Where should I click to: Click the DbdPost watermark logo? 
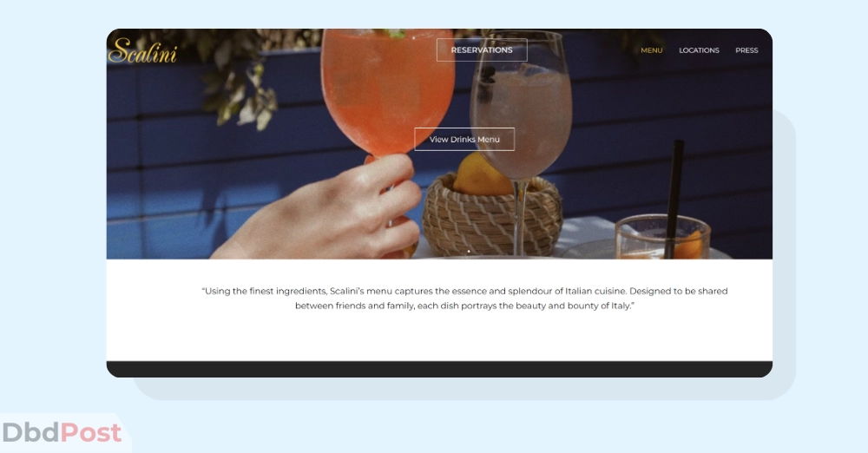click(x=62, y=432)
